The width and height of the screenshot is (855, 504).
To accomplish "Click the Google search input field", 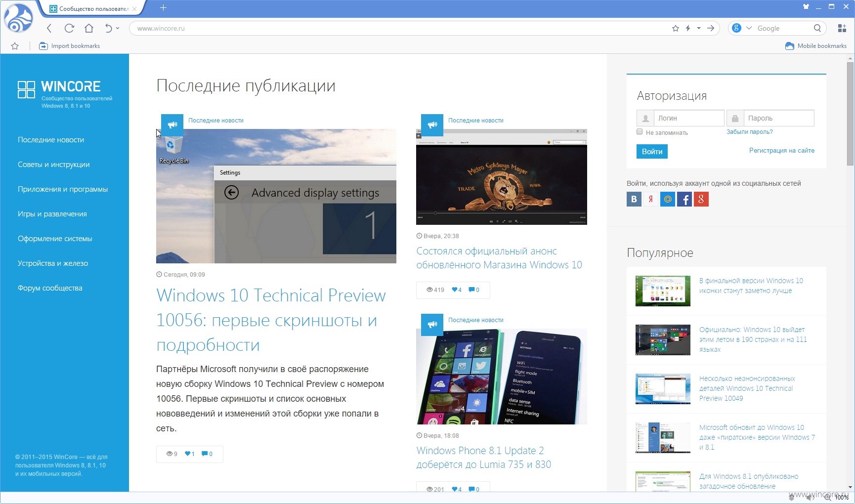I will coord(783,28).
